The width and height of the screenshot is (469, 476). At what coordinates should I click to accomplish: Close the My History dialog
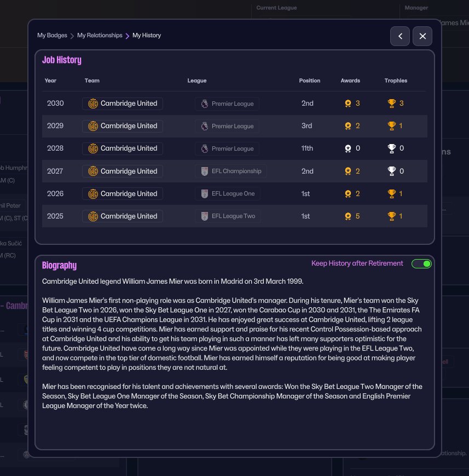[x=422, y=36]
